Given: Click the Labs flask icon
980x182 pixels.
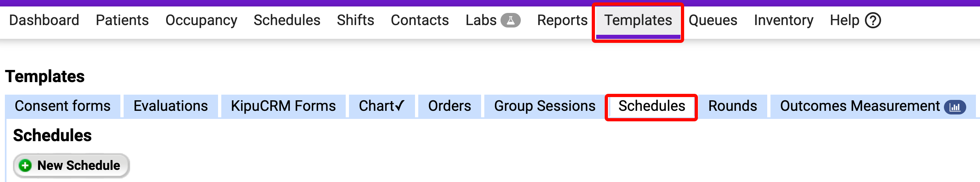Looking at the screenshot, I should point(510,20).
